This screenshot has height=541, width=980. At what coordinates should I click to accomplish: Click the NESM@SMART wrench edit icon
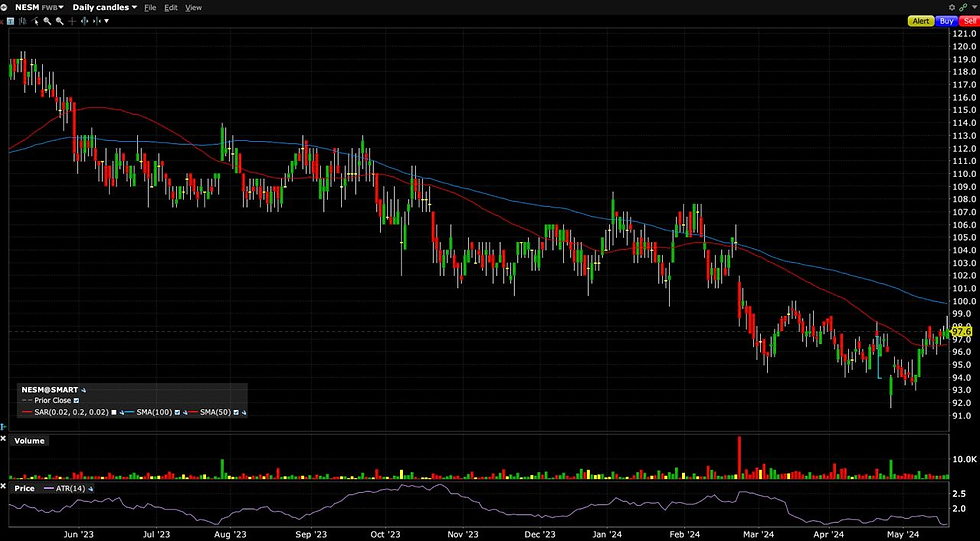[x=83, y=390]
